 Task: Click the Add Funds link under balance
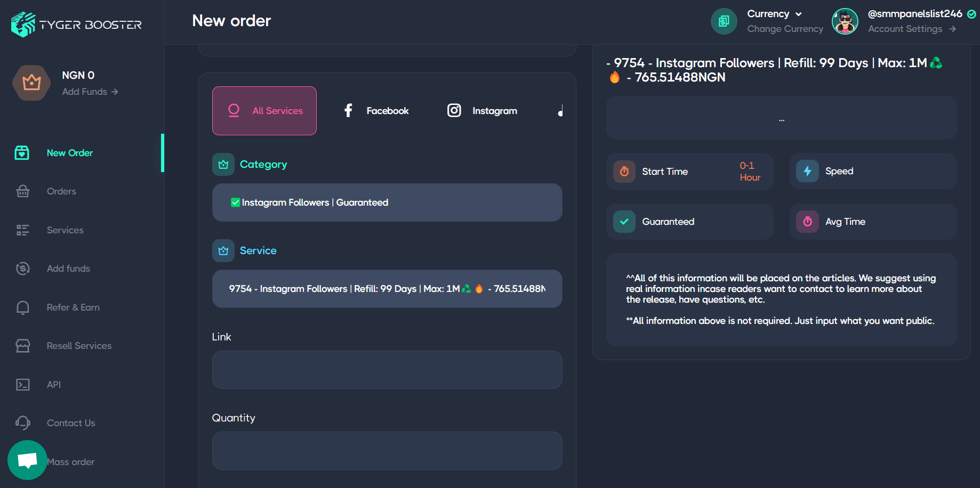[x=90, y=92]
